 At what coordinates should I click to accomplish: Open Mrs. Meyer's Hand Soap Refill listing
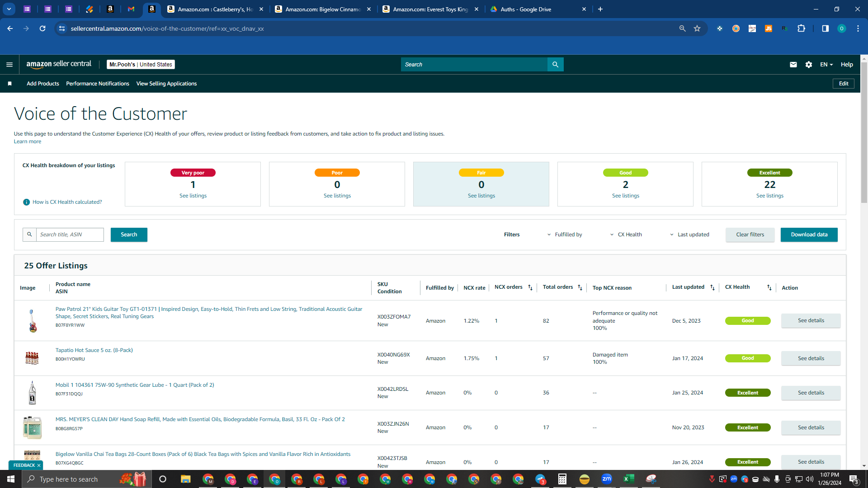[200, 419]
